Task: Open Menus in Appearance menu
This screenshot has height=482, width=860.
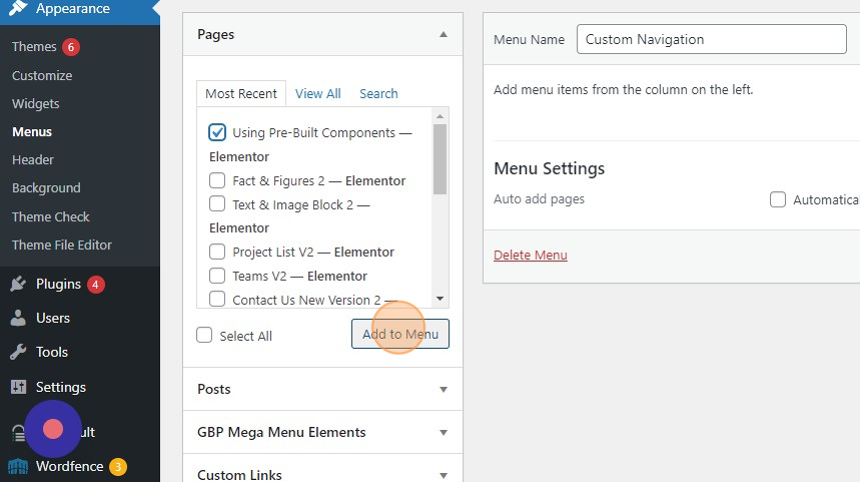Action: click(32, 132)
